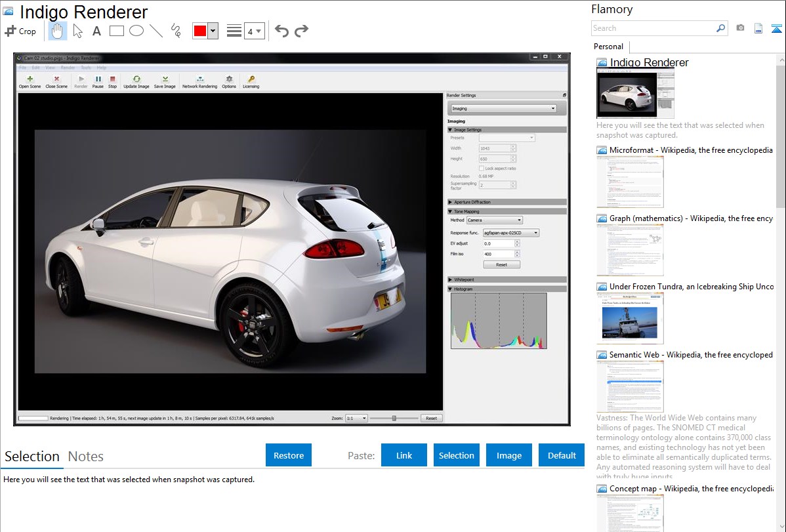This screenshot has width=786, height=532.
Task: Paste as Image
Action: (508, 455)
